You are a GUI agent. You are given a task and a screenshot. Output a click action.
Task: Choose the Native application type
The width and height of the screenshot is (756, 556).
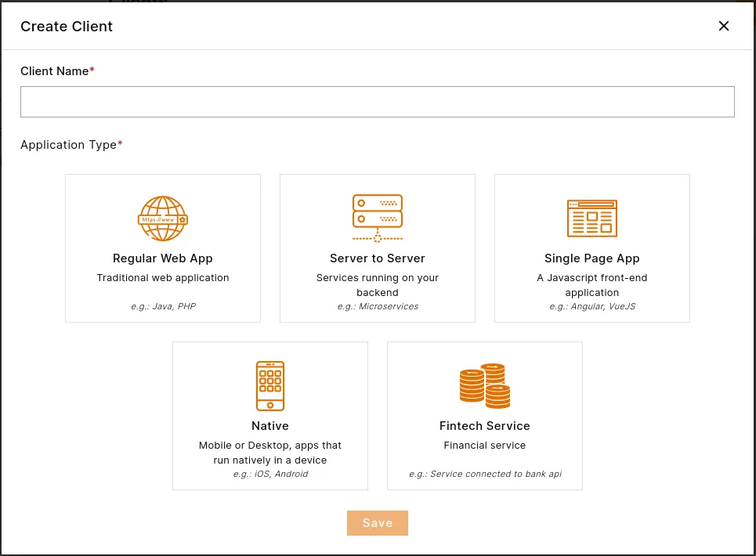(269, 415)
